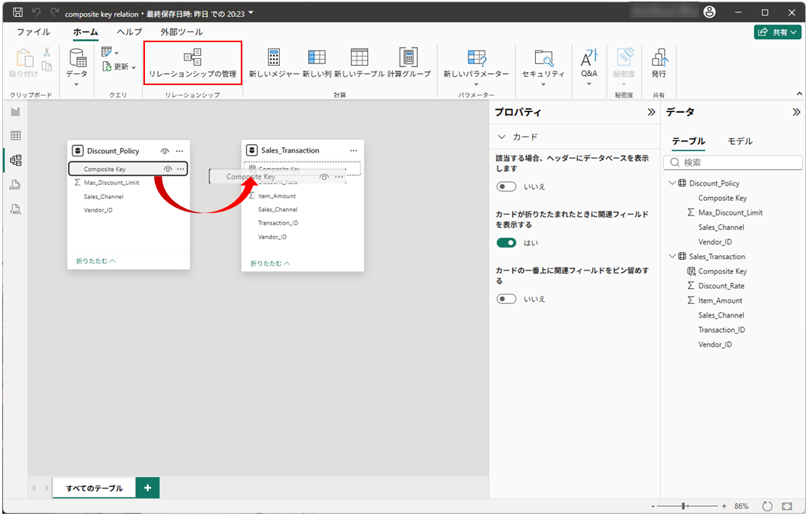
Task: Toggle visibility eye on Discount_Policy table card
Action: pos(165,151)
